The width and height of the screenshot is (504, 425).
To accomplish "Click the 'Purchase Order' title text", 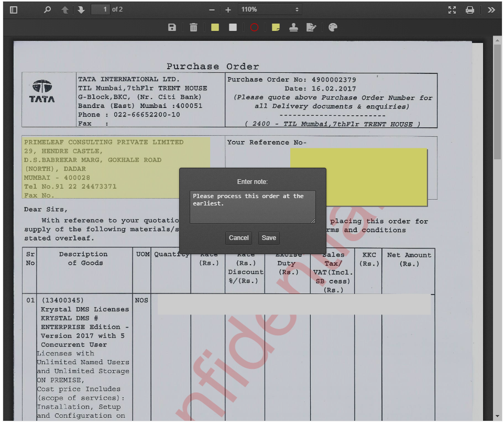I will pos(213,67).
